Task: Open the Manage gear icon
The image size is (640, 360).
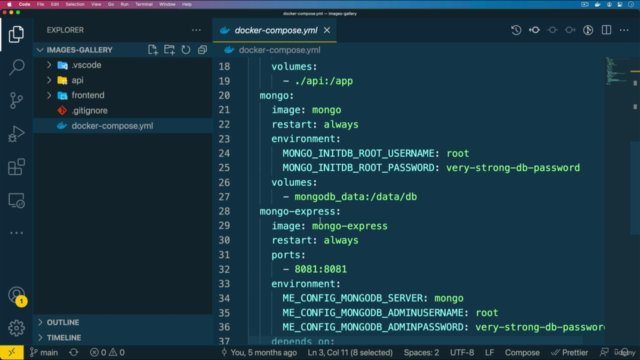Action: tap(16, 328)
